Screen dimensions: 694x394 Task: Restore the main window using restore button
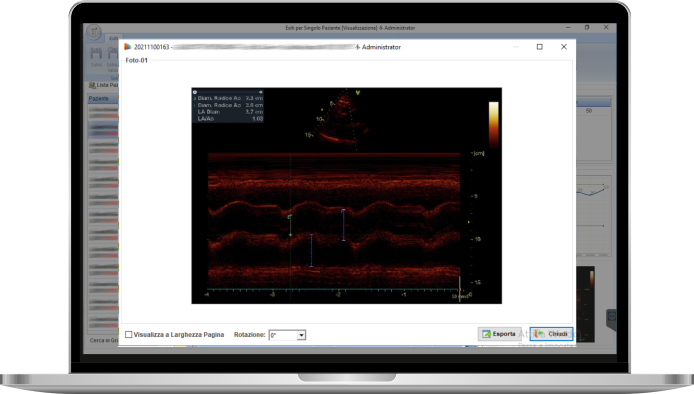[587, 27]
